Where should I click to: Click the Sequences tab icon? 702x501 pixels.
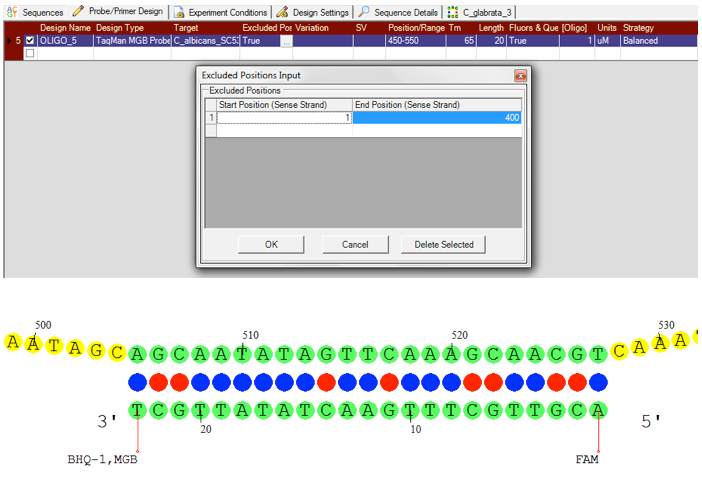12,12
